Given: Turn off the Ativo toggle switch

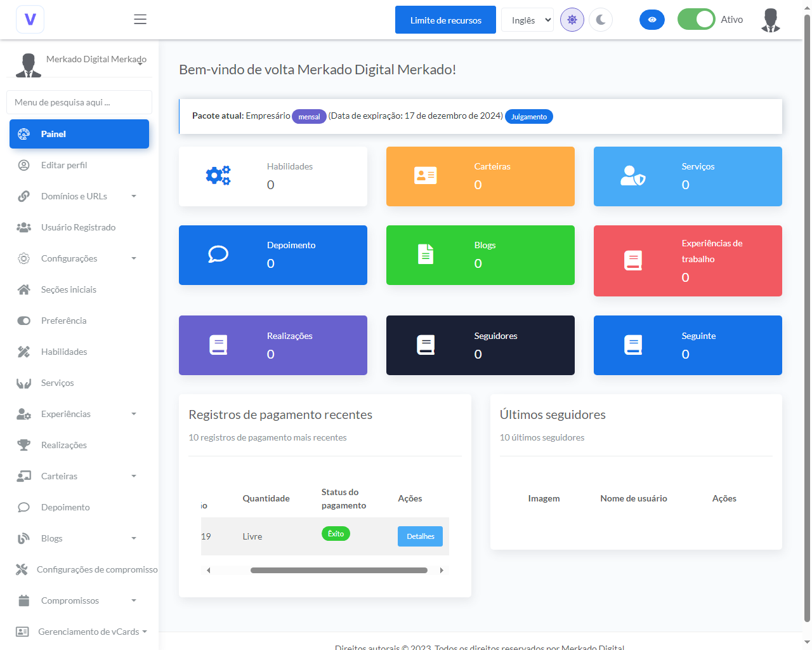Looking at the screenshot, I should [x=696, y=20].
